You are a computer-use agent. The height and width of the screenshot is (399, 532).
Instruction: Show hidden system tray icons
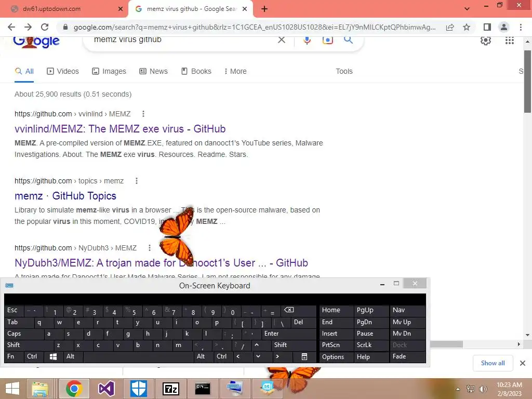458,389
